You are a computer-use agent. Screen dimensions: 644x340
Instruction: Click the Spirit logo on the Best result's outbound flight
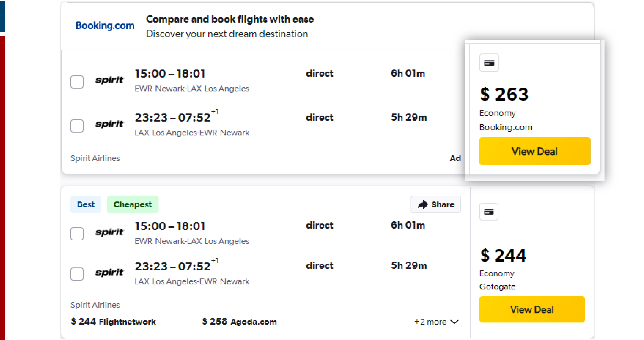tap(109, 232)
